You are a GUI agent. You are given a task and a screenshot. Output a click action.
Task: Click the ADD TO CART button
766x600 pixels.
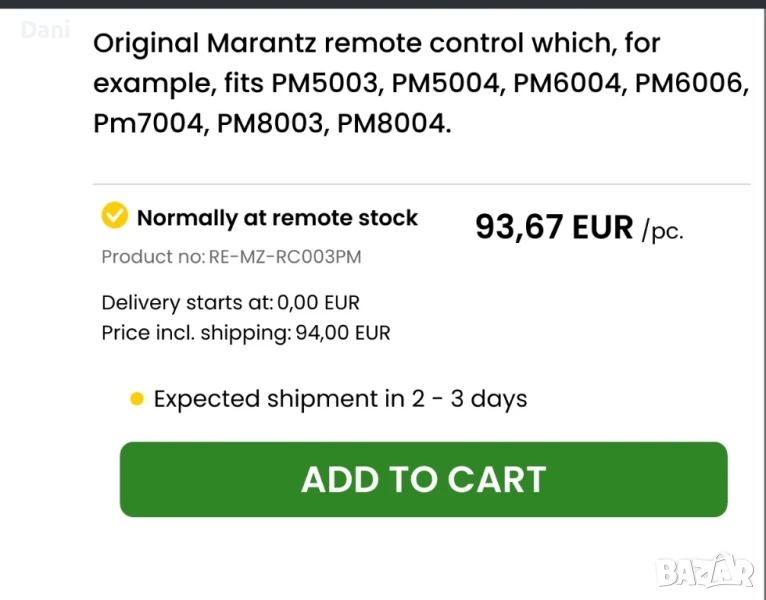pos(423,479)
